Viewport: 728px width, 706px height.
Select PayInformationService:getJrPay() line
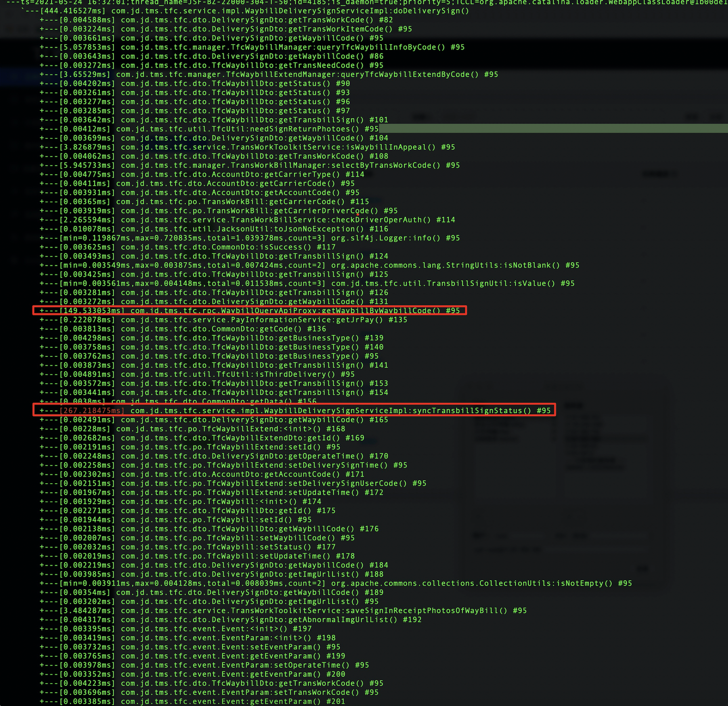point(223,320)
